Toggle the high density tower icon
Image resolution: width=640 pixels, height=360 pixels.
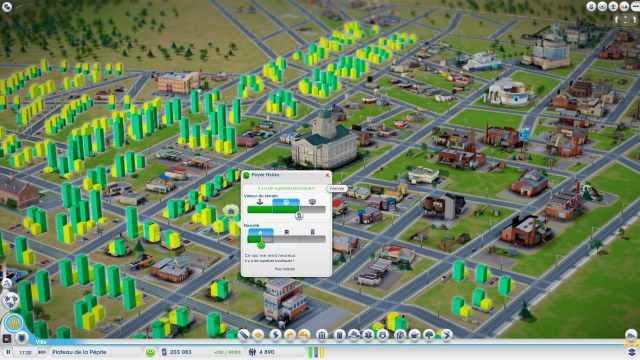click(312, 232)
